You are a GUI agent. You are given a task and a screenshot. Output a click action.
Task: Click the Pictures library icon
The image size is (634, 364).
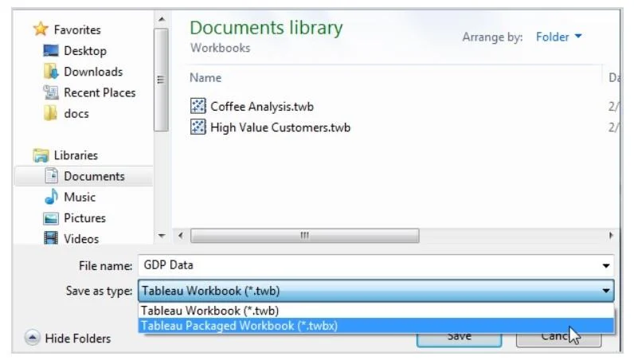[51, 218]
